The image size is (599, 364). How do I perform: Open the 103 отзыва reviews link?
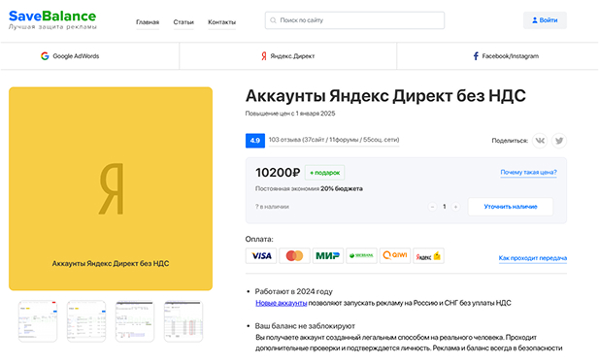(x=334, y=140)
